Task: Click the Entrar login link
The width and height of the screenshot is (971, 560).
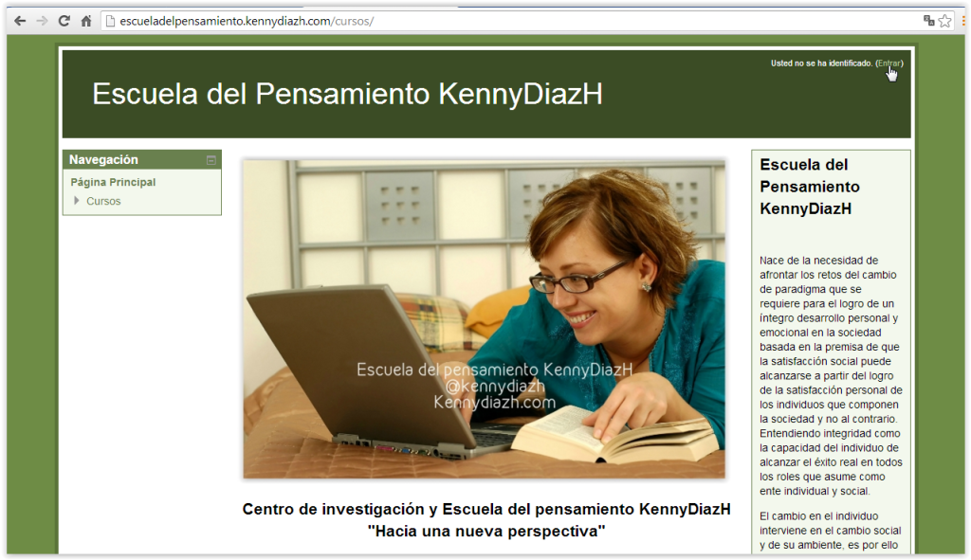Action: coord(889,63)
